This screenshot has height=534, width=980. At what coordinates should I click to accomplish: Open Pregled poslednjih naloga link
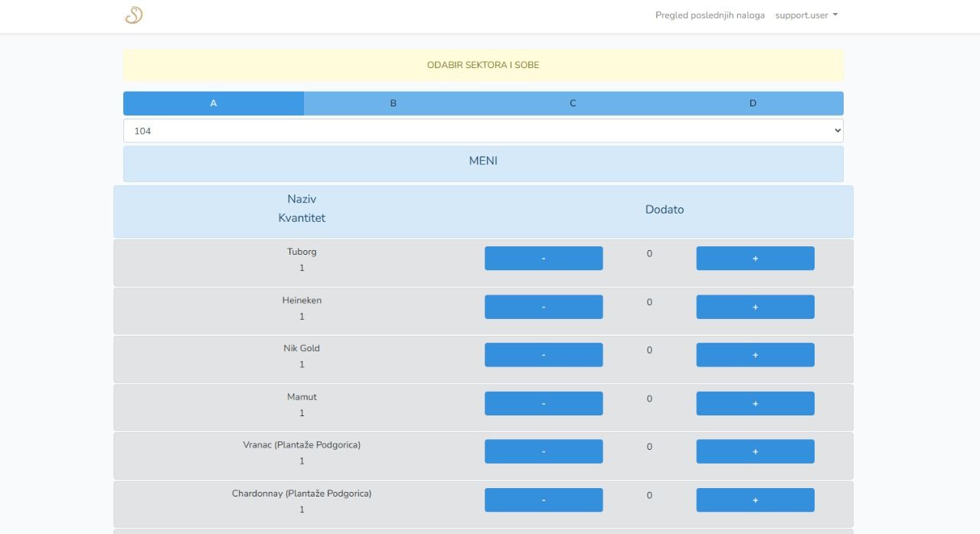click(x=710, y=15)
